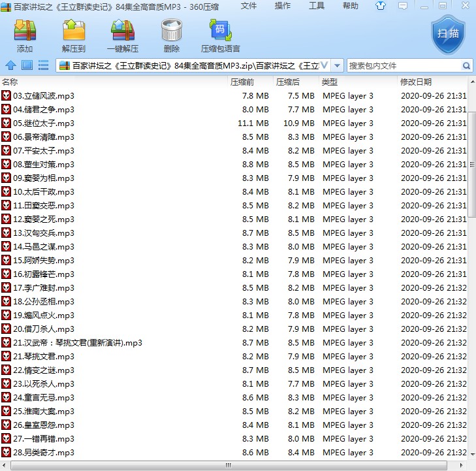Click the search magnifier icon
Image resolution: width=476 pixels, height=471 pixels.
[x=466, y=66]
